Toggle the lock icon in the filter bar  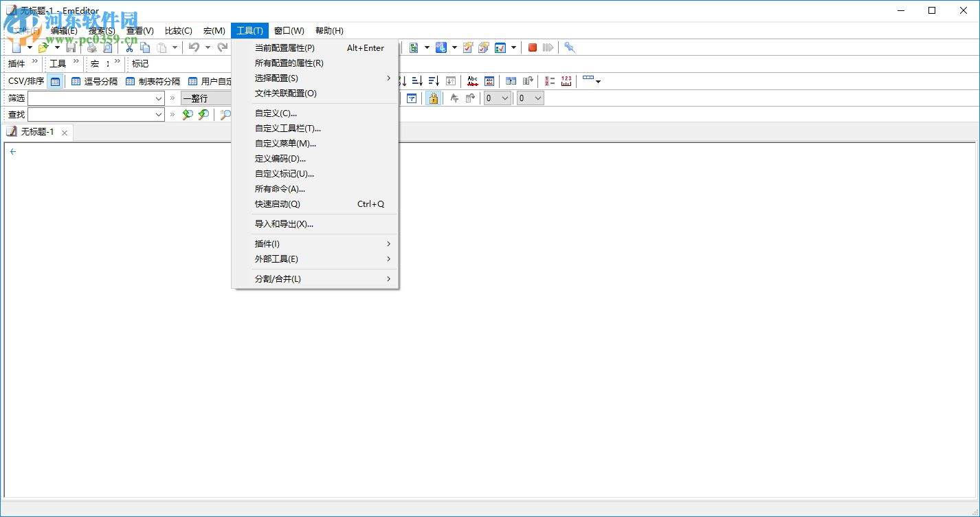coord(433,98)
